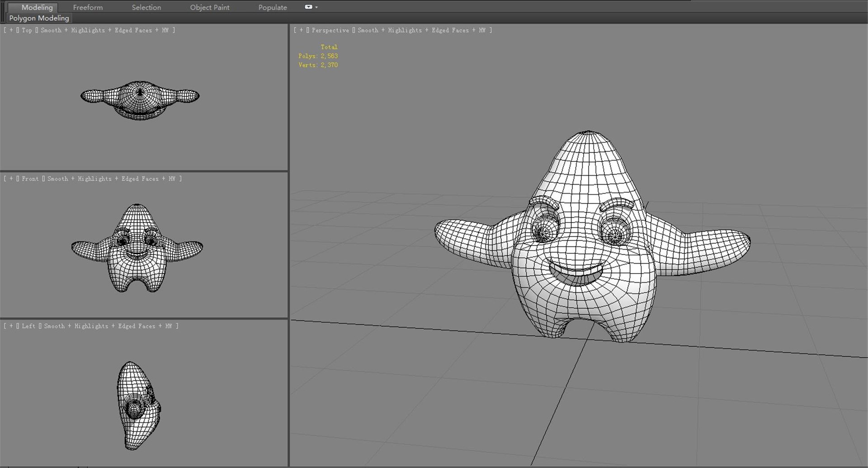Viewport: 868px width, 468px height.
Task: Open the Perspective viewport [+] general menu
Action: (x=301, y=30)
